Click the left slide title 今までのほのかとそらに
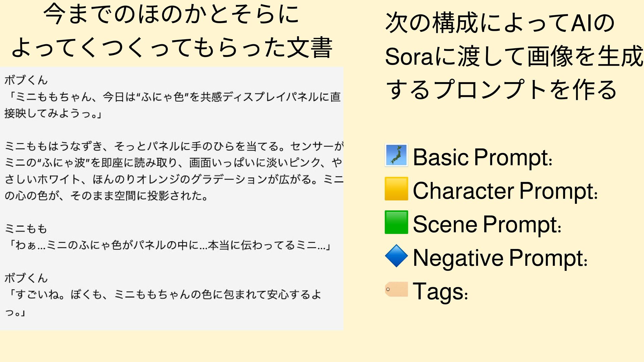The height and width of the screenshot is (362, 644). coord(171,14)
